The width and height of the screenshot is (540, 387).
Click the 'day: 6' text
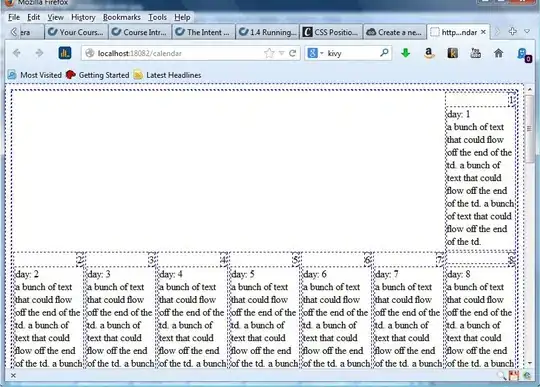point(314,274)
